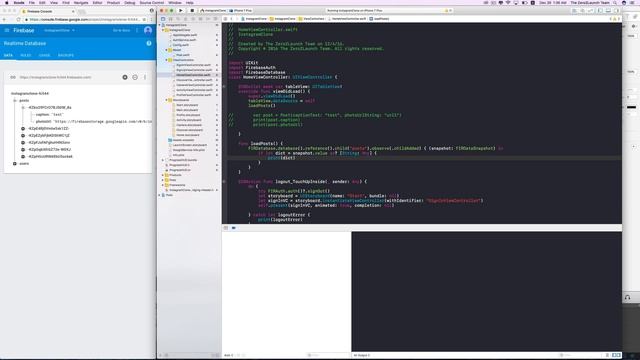Open the Xcode File menu
640x360 pixels.
[31, 2]
